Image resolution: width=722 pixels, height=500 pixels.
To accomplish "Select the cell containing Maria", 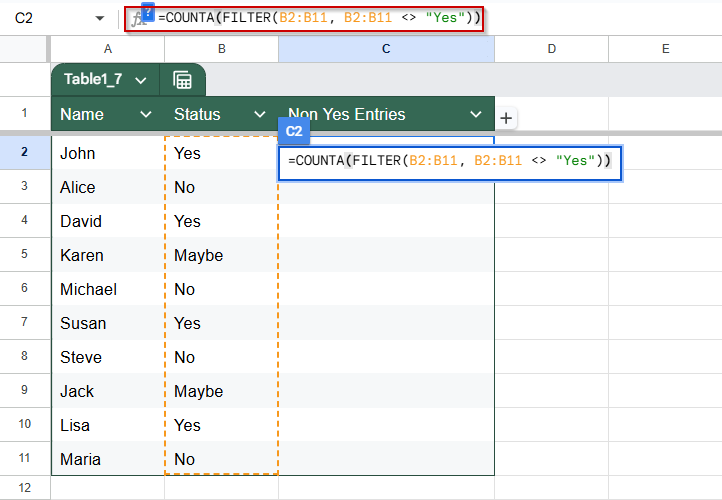I will 108,459.
